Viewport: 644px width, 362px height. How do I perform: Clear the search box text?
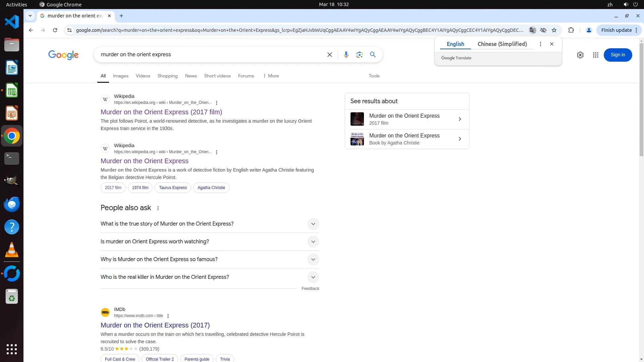coord(329,55)
